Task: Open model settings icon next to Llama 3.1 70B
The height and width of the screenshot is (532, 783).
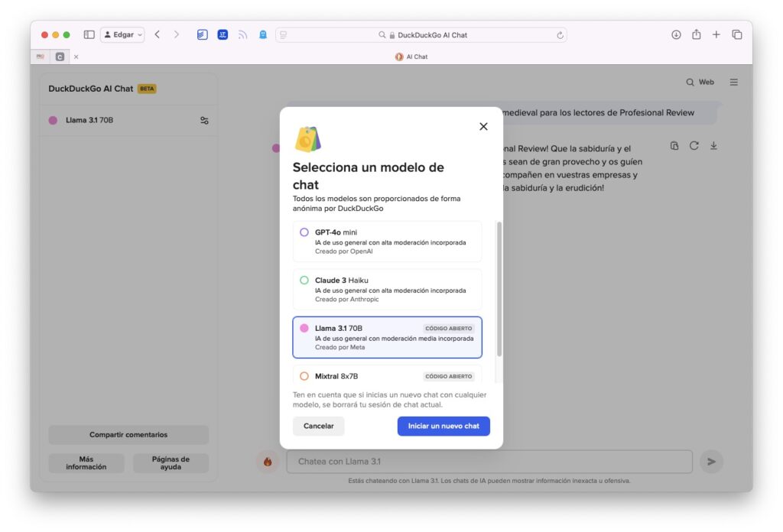Action: pos(204,120)
